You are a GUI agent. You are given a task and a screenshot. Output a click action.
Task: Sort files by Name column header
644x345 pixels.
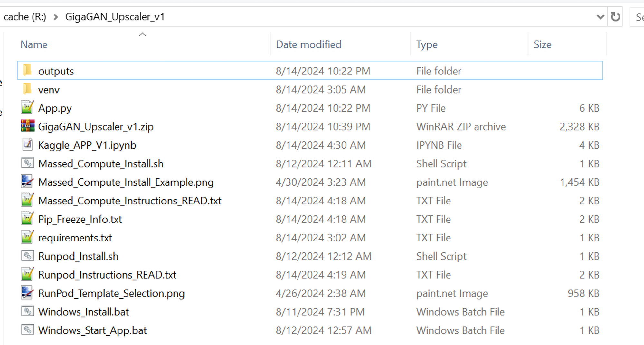[x=34, y=44]
